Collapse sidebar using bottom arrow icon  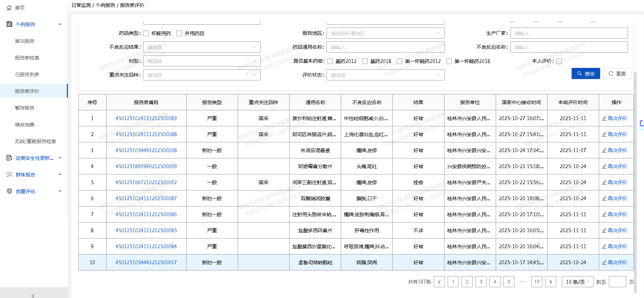[33, 295]
